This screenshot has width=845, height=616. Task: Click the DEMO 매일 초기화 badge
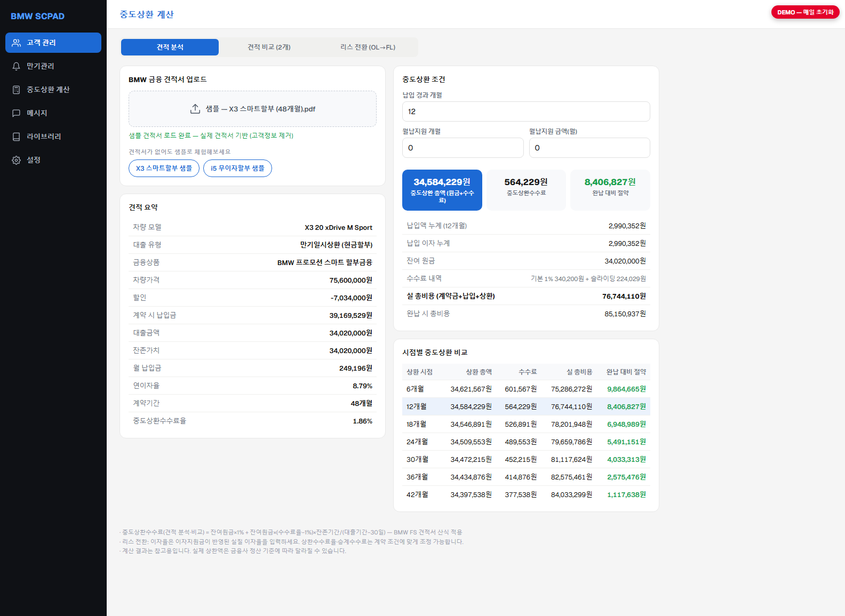(x=805, y=12)
